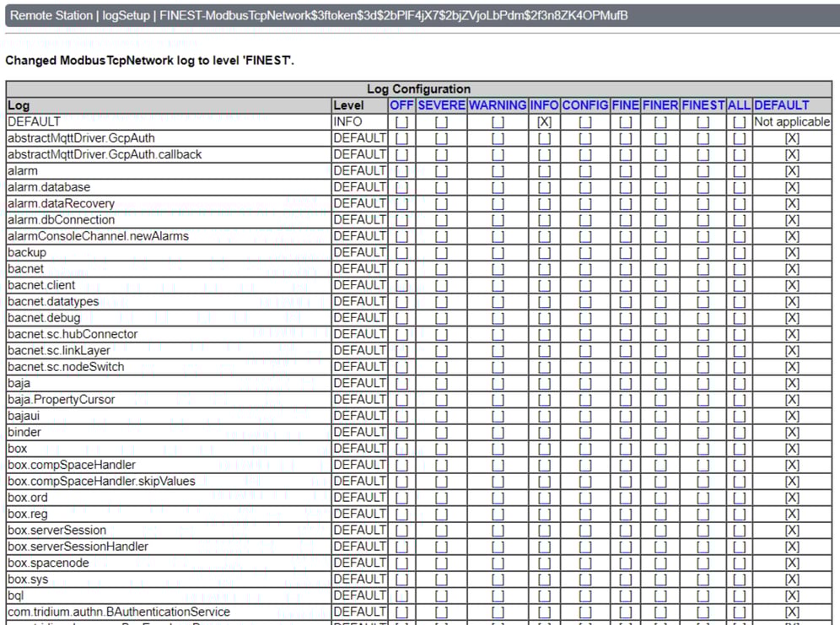This screenshot has width=840, height=625.
Task: Enable ALL logging for the bql log
Action: click(x=739, y=595)
